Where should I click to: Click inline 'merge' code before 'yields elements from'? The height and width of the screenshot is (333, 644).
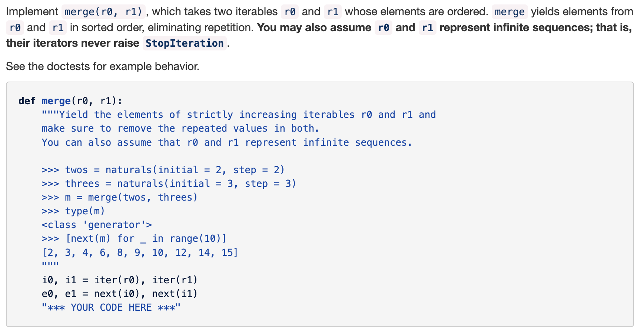pos(509,12)
